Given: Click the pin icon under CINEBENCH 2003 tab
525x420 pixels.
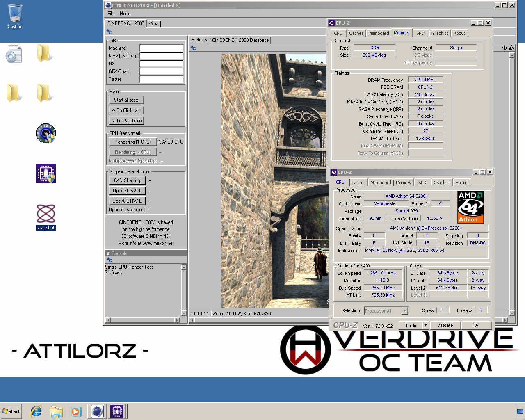Looking at the screenshot, I should 109,32.
